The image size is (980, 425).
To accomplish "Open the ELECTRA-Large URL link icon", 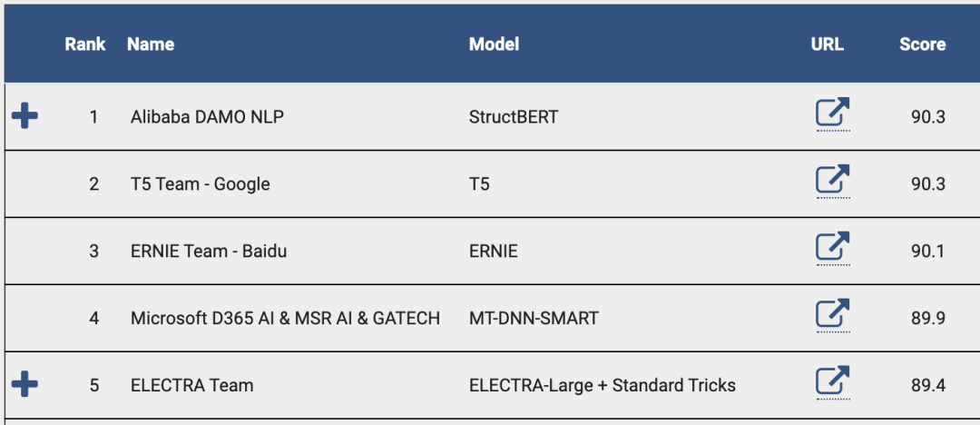I will [833, 381].
